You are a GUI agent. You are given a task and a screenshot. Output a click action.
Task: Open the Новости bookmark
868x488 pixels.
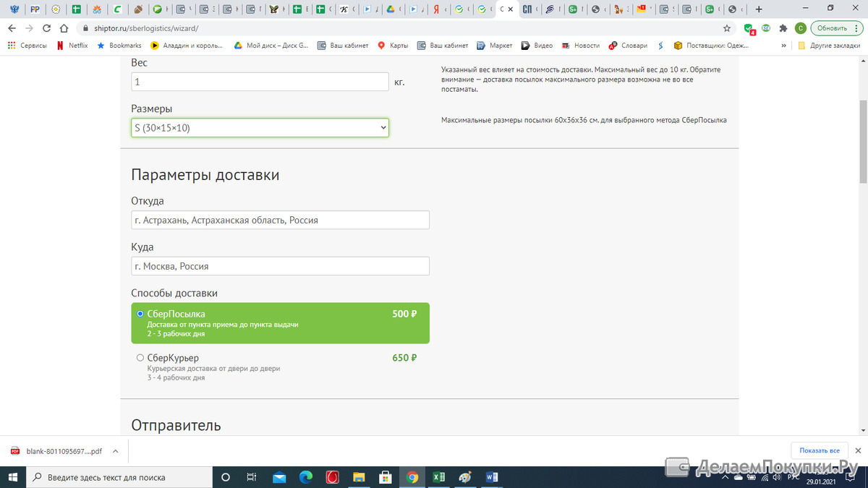580,45
